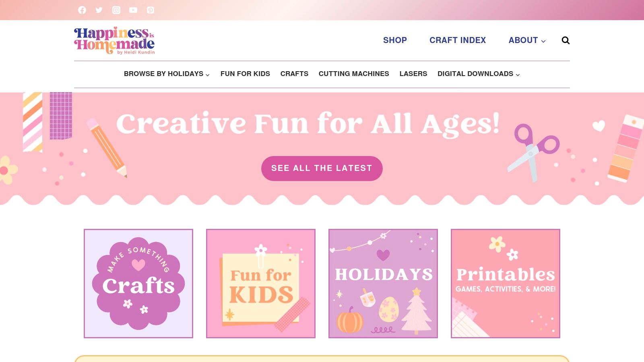Click the See All The Latest button

(x=322, y=169)
